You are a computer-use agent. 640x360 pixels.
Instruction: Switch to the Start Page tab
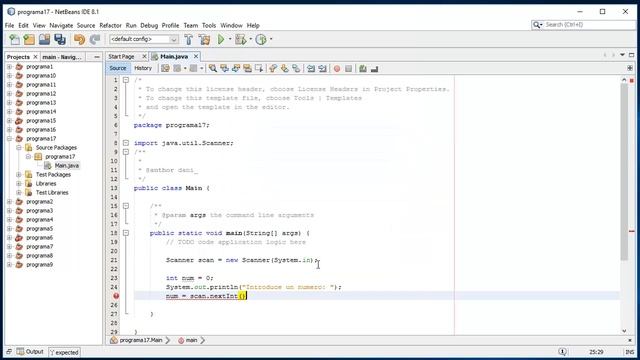(x=121, y=56)
